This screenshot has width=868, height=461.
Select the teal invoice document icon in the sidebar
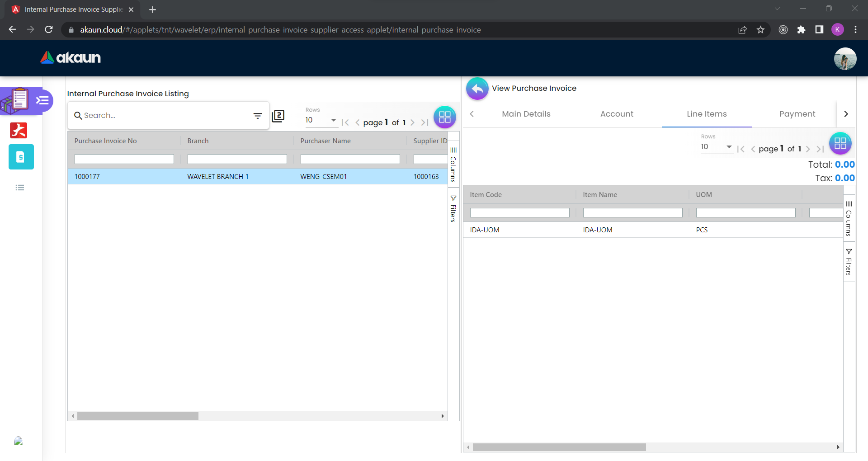coord(21,157)
